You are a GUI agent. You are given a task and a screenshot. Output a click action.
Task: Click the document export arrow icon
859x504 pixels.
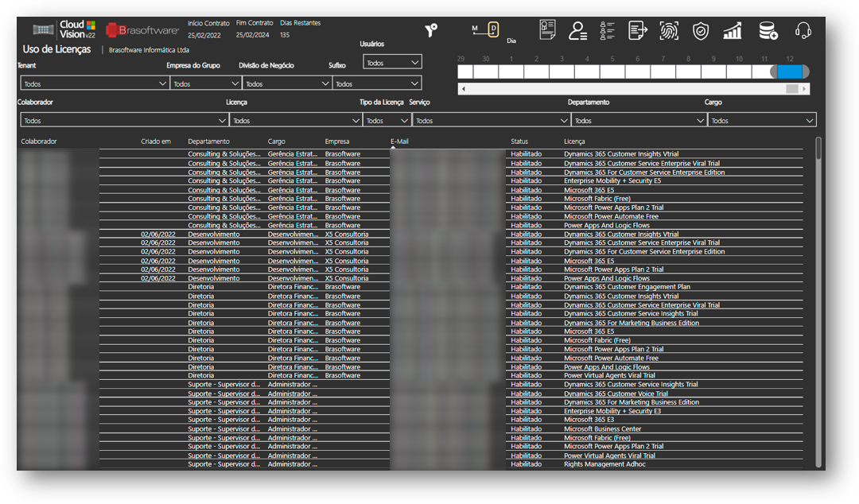coord(637,31)
